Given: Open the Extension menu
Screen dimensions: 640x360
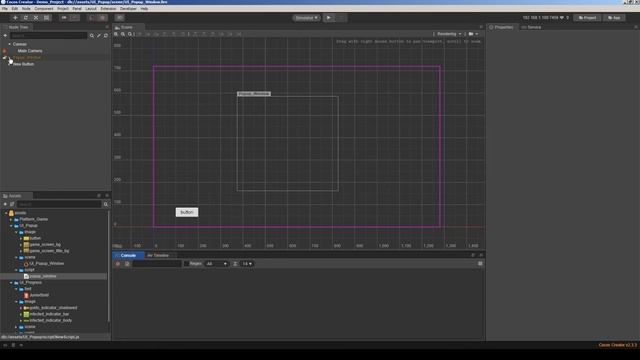Looking at the screenshot, I should click(x=108, y=9).
